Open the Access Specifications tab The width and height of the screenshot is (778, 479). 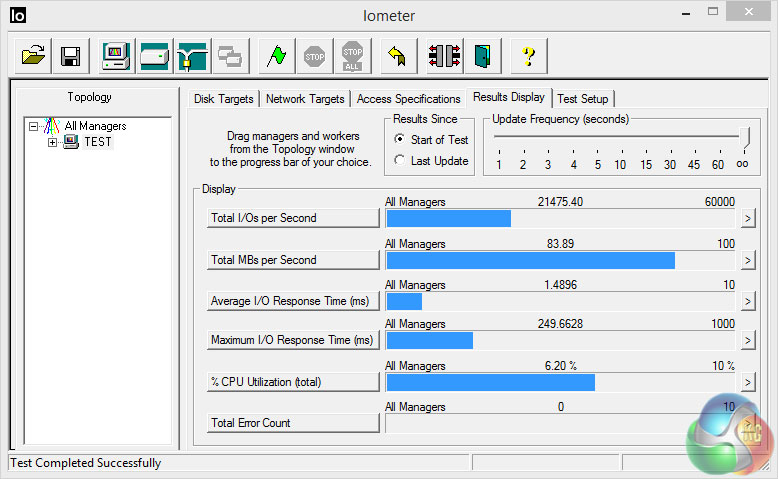[408, 99]
